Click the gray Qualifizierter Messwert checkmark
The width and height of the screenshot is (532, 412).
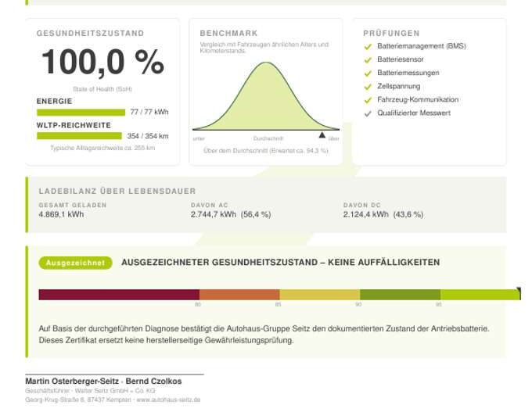tap(368, 114)
